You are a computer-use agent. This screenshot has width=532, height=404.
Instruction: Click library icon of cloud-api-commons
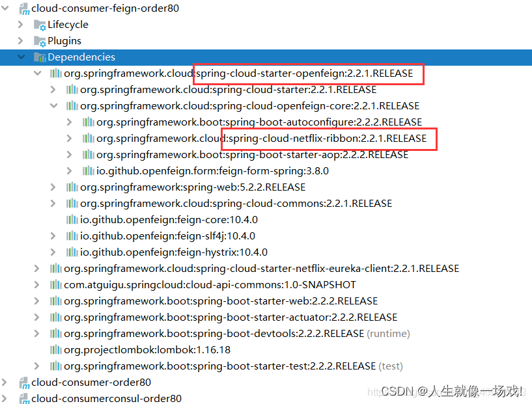pyautogui.click(x=55, y=285)
